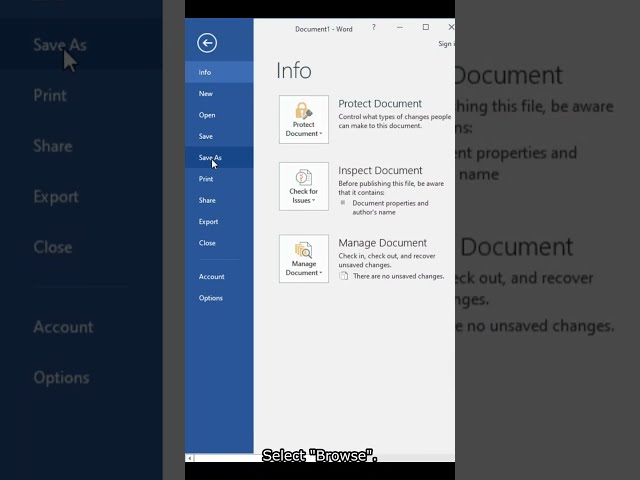The image size is (640, 480).
Task: Choose Open in the backstage menu
Action: point(219,115)
